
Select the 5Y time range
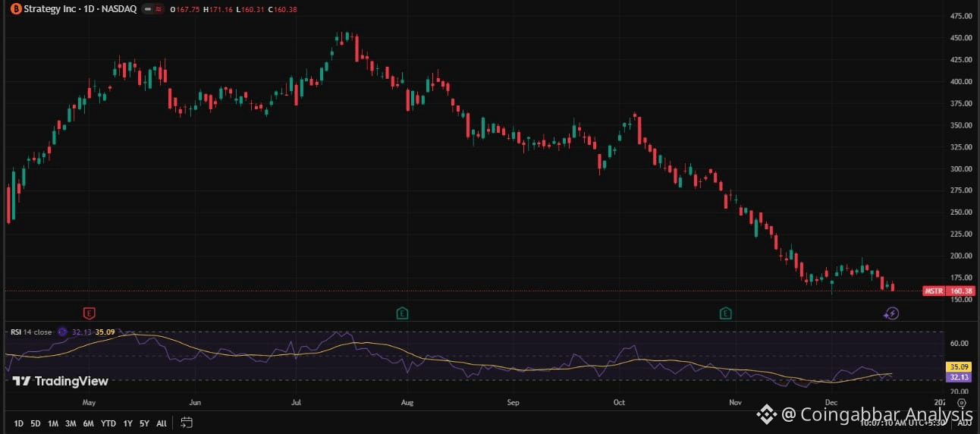point(144,423)
